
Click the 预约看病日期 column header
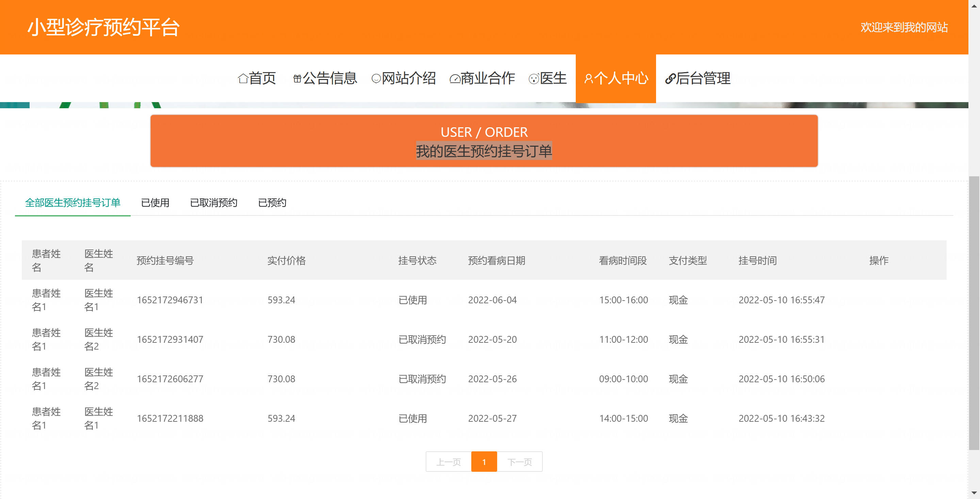[x=496, y=261]
